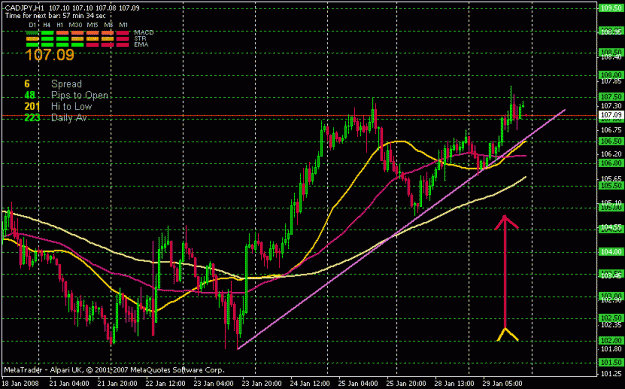625x389 pixels.
Task: Click the '25 Jan 20:00' time label
Action: pos(405,383)
